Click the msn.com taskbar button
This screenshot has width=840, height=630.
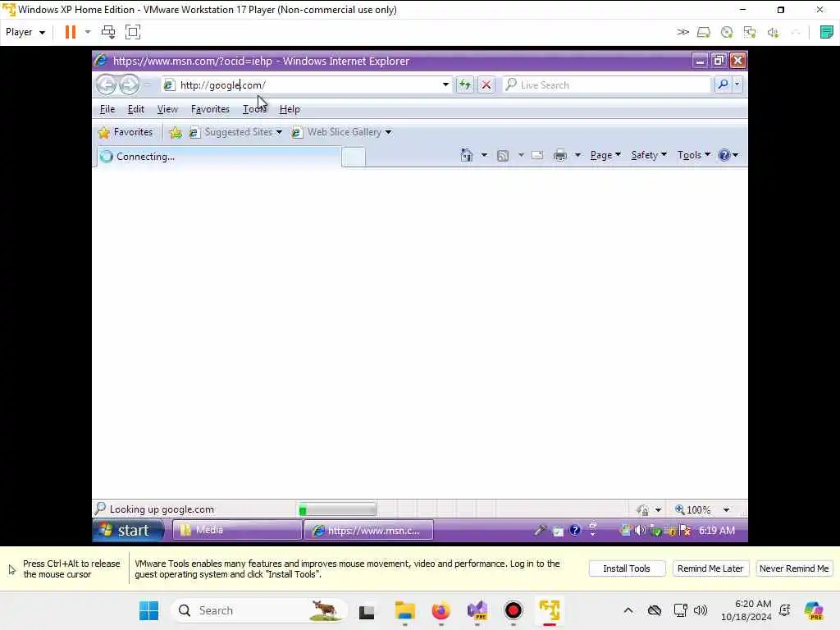tap(368, 531)
